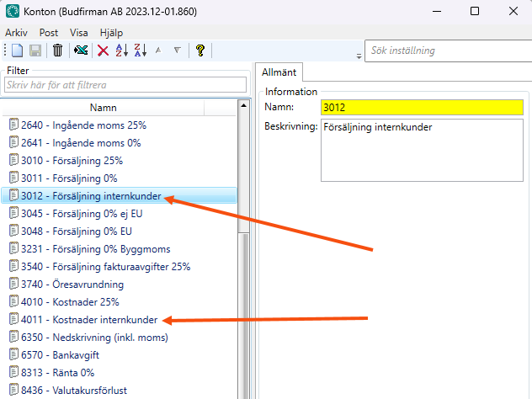Switch to the Allmänt tab
The width and height of the screenshot is (532, 399).
pyautogui.click(x=279, y=72)
